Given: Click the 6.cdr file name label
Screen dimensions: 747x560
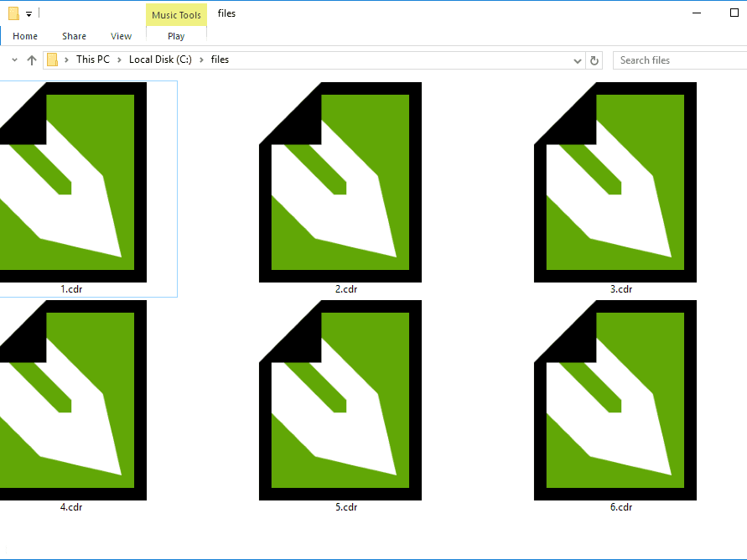Looking at the screenshot, I should pos(621,507).
